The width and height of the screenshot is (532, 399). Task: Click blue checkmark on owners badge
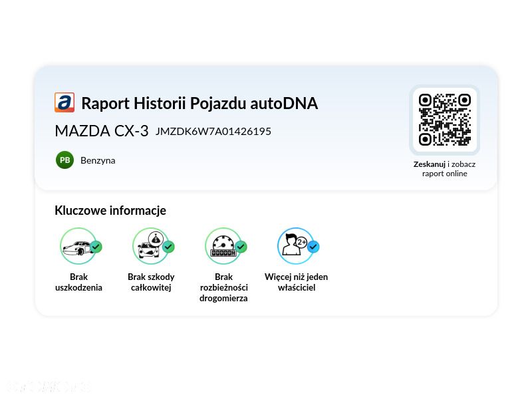[313, 247]
